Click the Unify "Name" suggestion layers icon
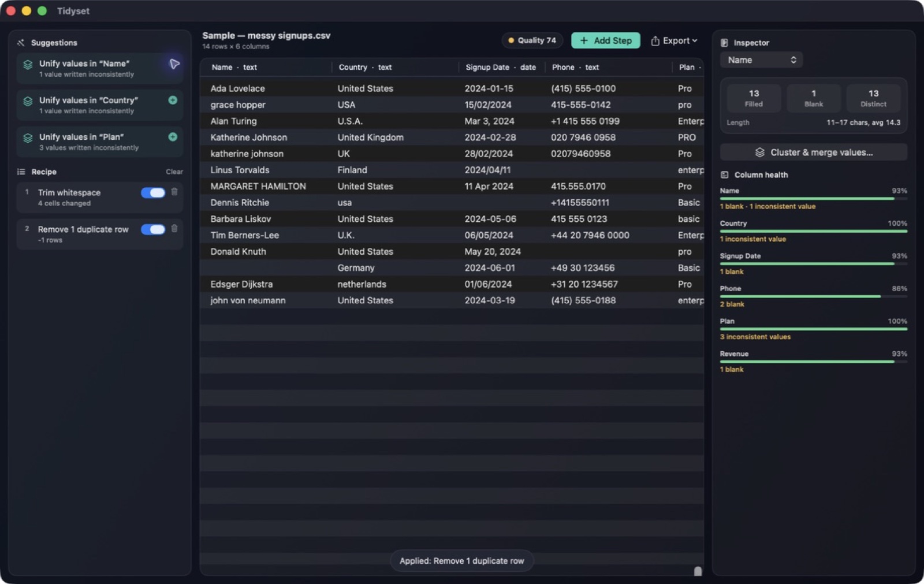Viewport: 924px width, 584px height. (x=28, y=65)
